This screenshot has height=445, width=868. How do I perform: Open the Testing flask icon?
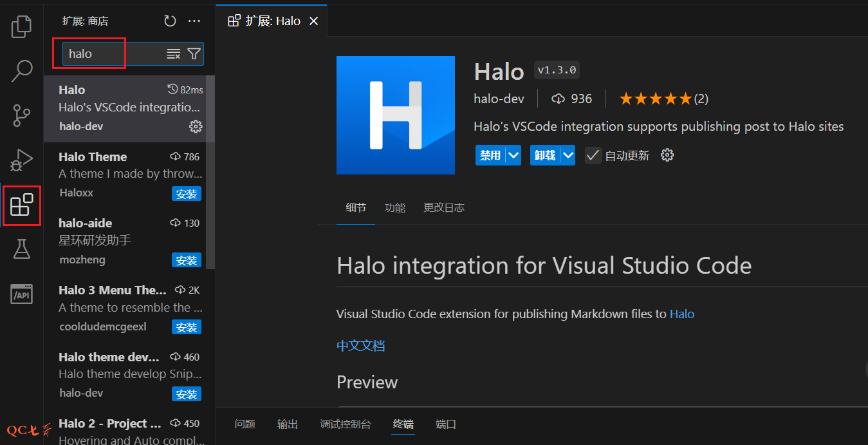click(21, 249)
